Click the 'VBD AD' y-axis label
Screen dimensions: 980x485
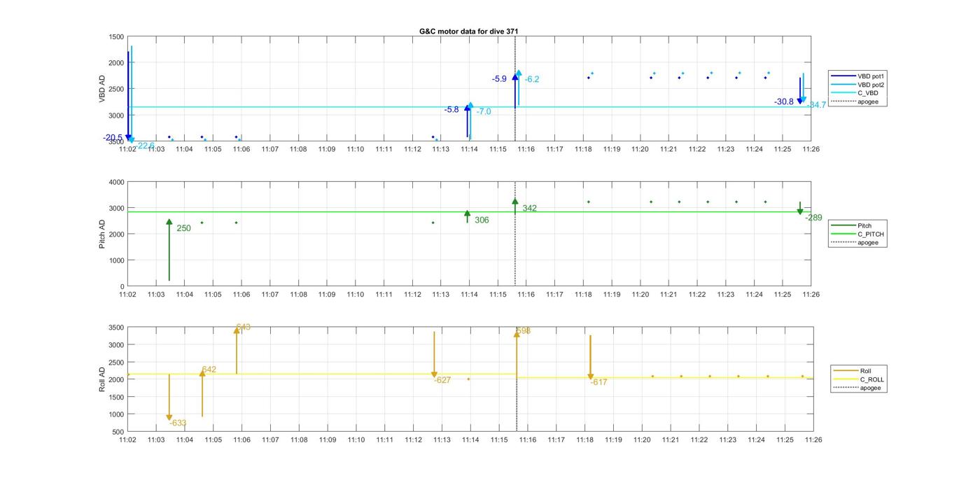pos(101,89)
